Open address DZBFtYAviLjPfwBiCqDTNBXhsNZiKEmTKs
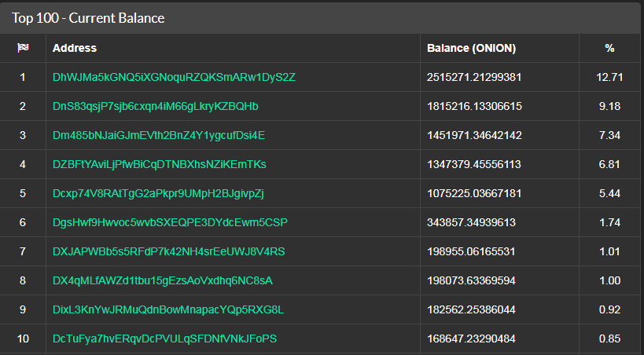Screen dimensions: 644x355 click(160, 164)
